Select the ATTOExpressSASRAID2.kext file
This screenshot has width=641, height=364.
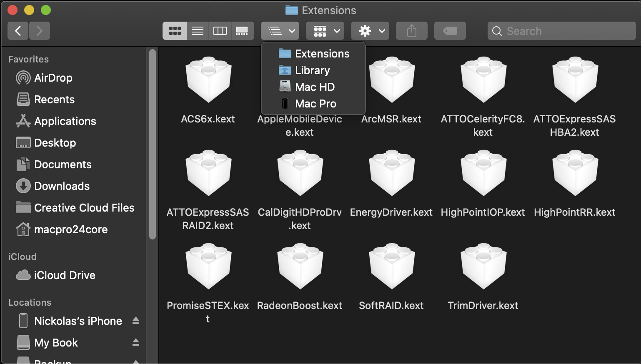click(208, 190)
